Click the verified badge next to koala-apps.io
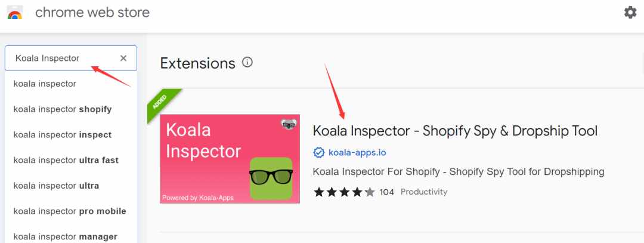Image resolution: width=644 pixels, height=243 pixels. (x=318, y=152)
